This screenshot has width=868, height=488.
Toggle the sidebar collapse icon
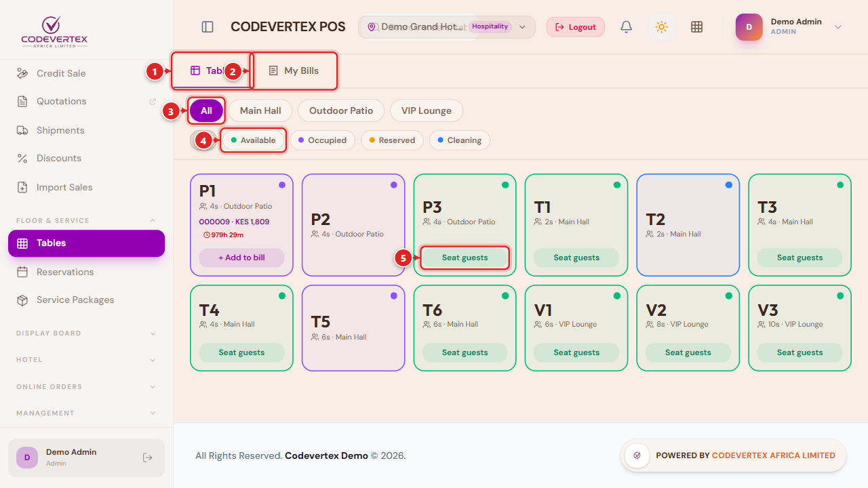tap(208, 27)
